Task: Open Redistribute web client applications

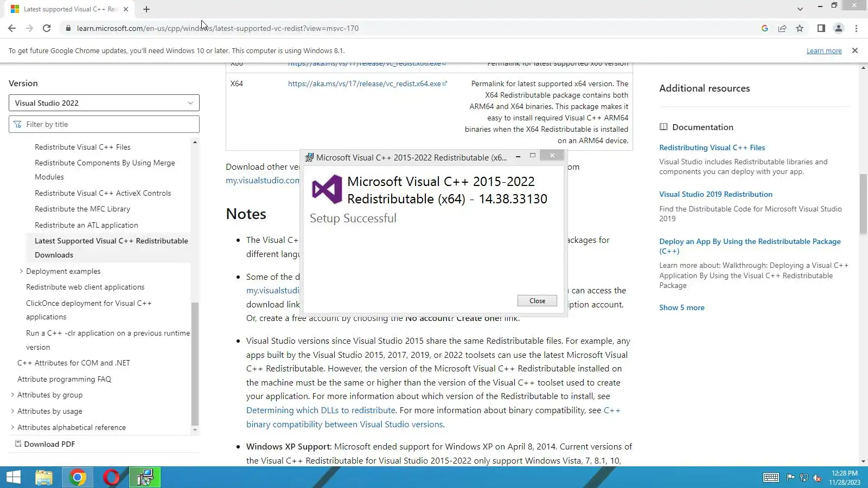Action: [85, 287]
